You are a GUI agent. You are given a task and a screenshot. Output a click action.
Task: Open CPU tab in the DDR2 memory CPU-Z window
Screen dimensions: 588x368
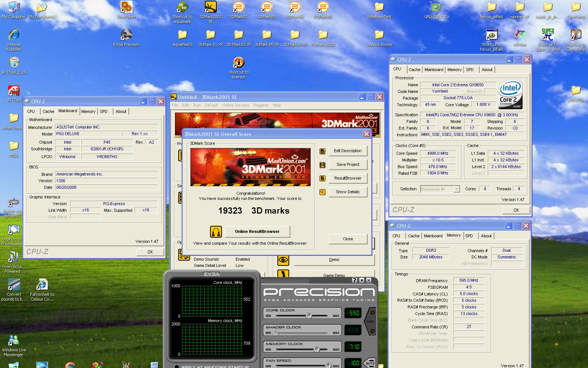pos(396,236)
